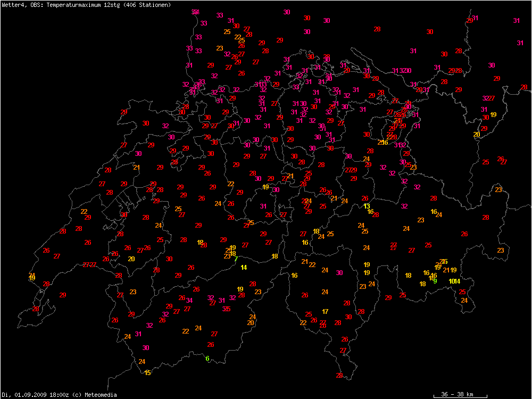Screen dimensions: 532x399
Task: Click the Wetter4 title text
Action: (x=12, y=5)
